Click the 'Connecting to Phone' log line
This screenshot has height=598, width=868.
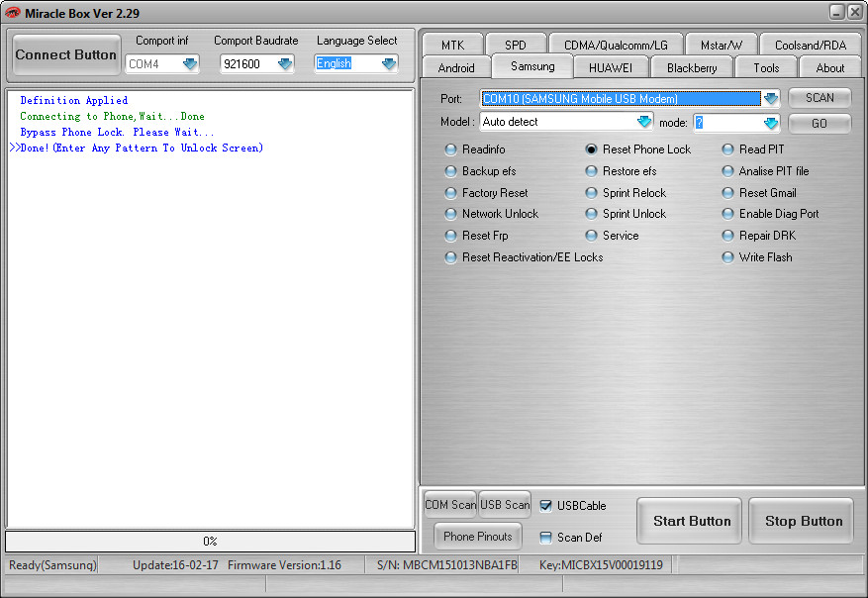pos(113,116)
